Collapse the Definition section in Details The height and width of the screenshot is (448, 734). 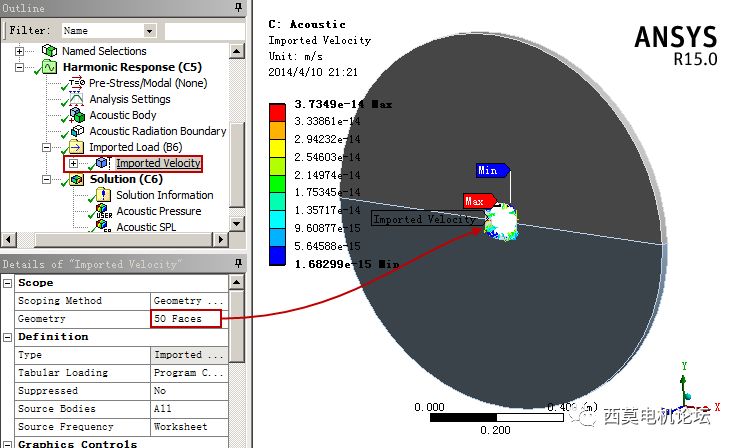tap(7, 337)
